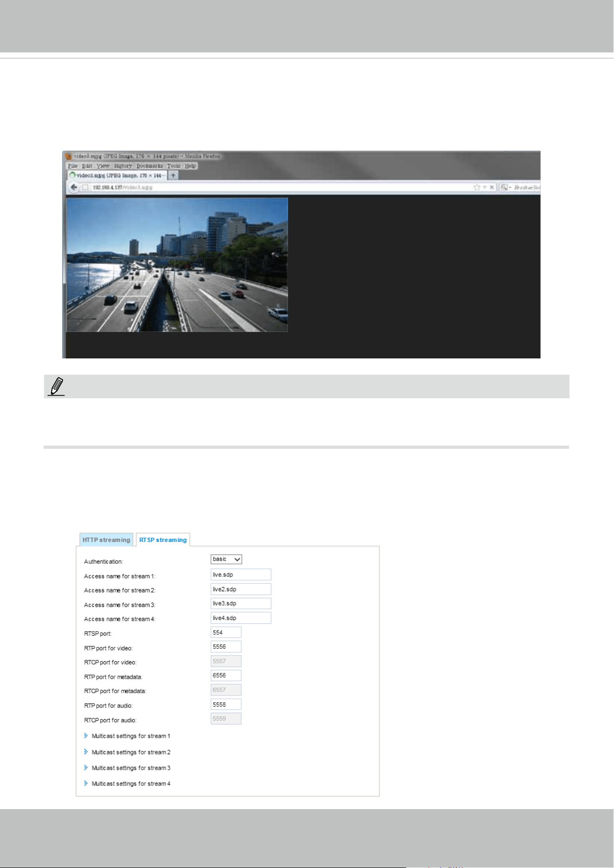Click the RTP port for audio field
The image size is (614, 868).
click(226, 704)
